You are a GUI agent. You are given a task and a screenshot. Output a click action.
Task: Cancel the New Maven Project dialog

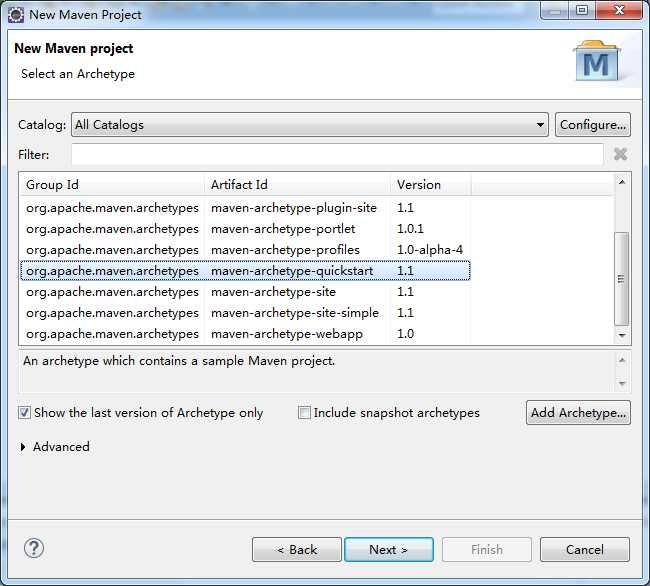click(585, 550)
